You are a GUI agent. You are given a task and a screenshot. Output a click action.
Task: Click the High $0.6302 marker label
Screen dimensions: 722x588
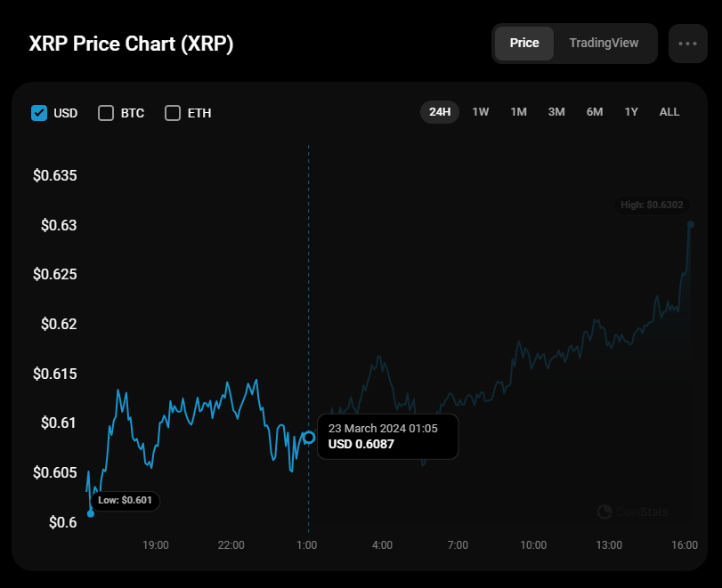[652, 205]
